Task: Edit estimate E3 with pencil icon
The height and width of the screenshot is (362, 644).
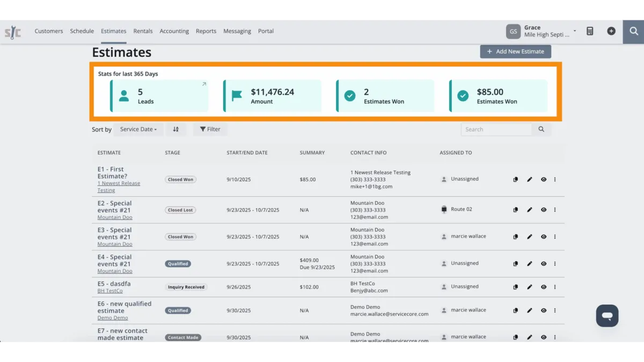Action: pyautogui.click(x=530, y=237)
